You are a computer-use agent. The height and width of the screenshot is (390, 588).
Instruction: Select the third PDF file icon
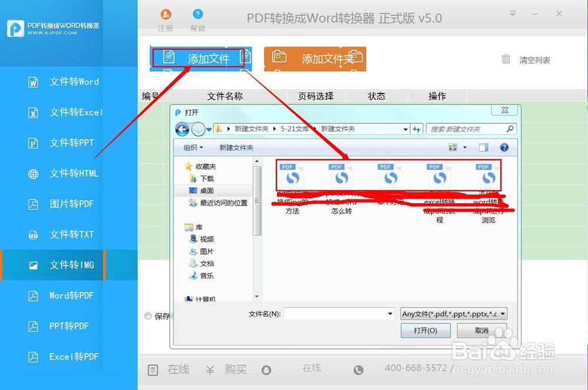391,176
